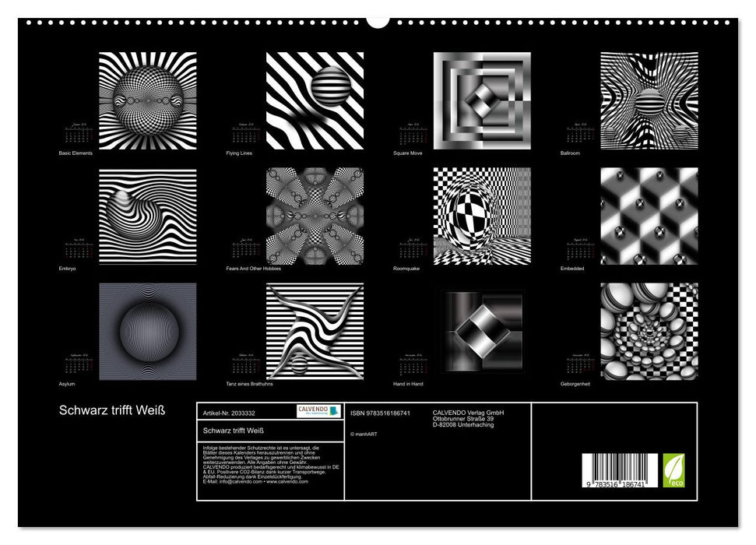Image resolution: width=756 pixels, height=545 pixels.
Task: Select the Flying Lines artwork thumbnail
Action: coord(315,100)
